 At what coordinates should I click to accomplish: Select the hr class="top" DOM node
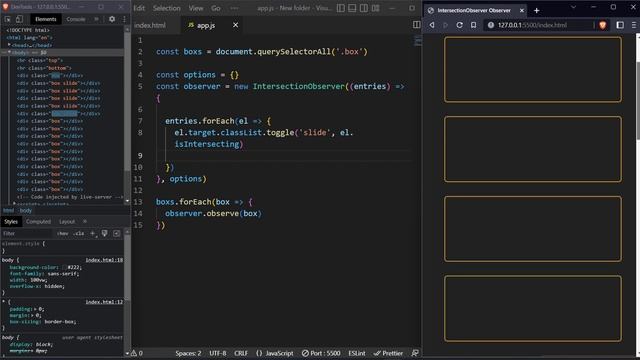(x=40, y=60)
